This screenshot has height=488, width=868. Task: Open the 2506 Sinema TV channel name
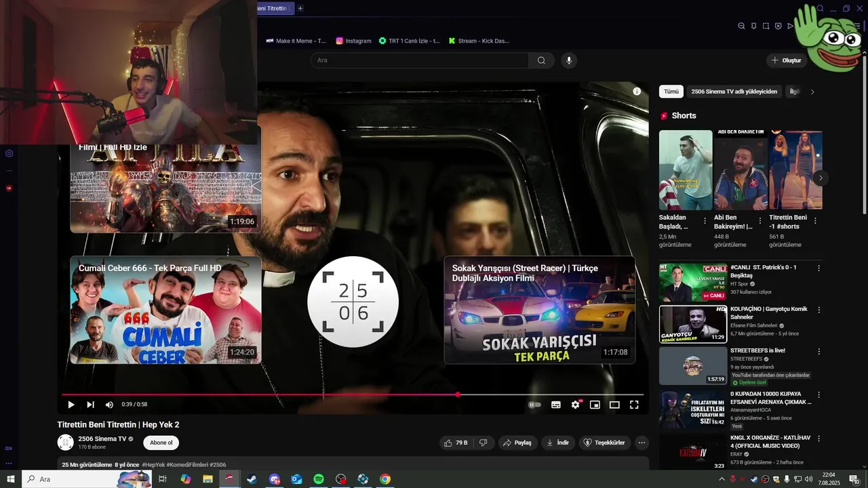pyautogui.click(x=102, y=439)
